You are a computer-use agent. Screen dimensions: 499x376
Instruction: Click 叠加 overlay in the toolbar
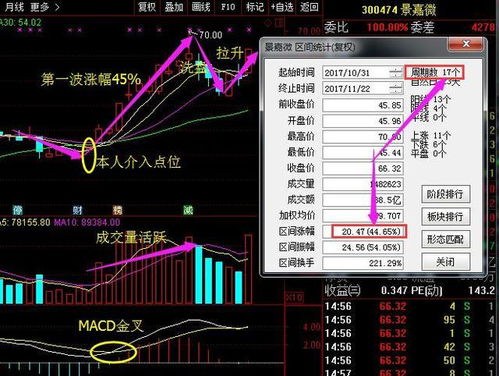pyautogui.click(x=174, y=7)
